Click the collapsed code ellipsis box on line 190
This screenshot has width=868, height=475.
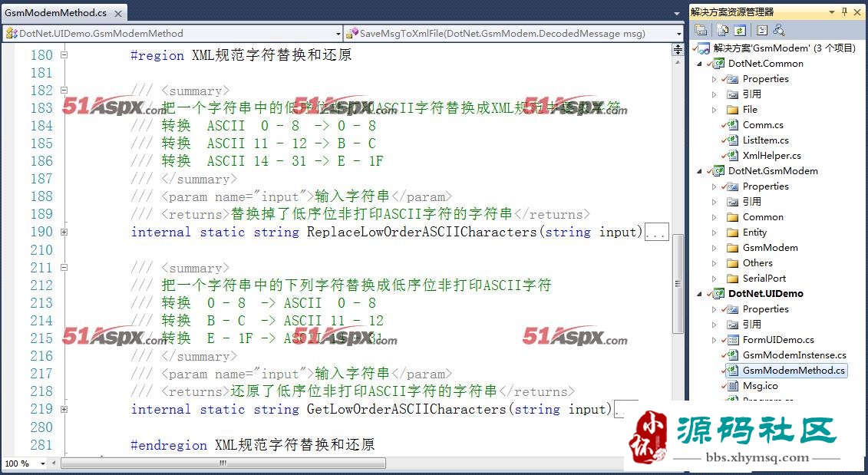pyautogui.click(x=656, y=232)
